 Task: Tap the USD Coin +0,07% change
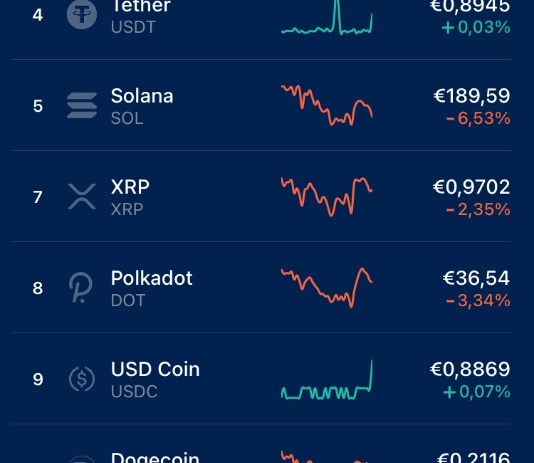point(476,392)
